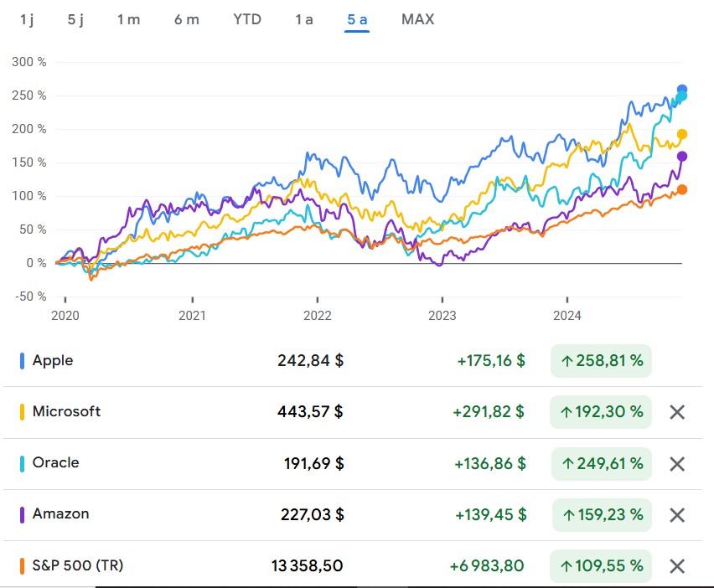Remove Amazon from the comparison
The width and height of the screenshot is (714, 588).
point(677,515)
